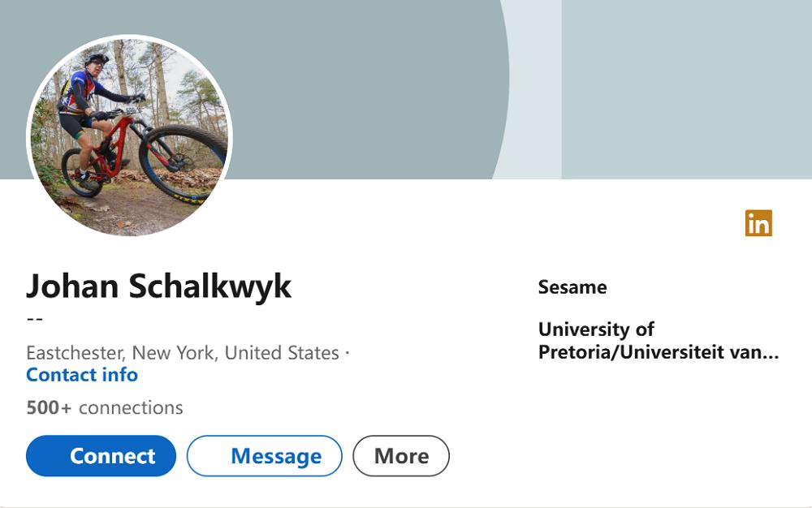Screen dimensions: 812x508
Task: Open the mountain biker profile photo
Action: [x=130, y=136]
